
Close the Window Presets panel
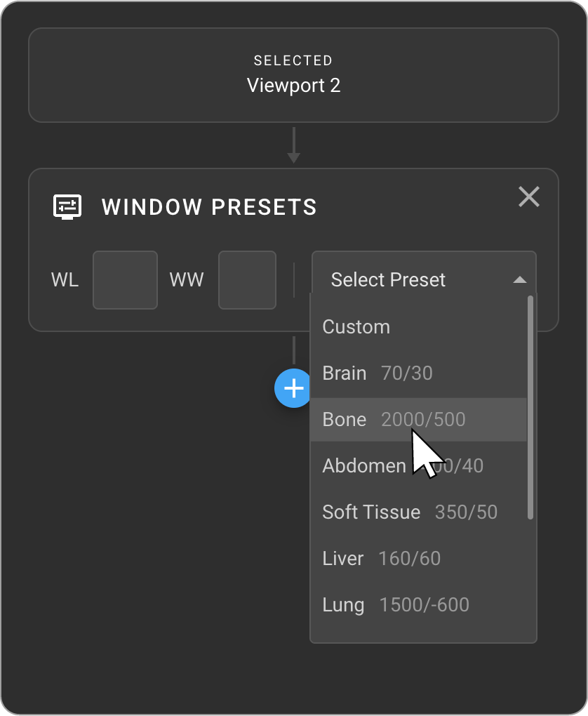529,197
